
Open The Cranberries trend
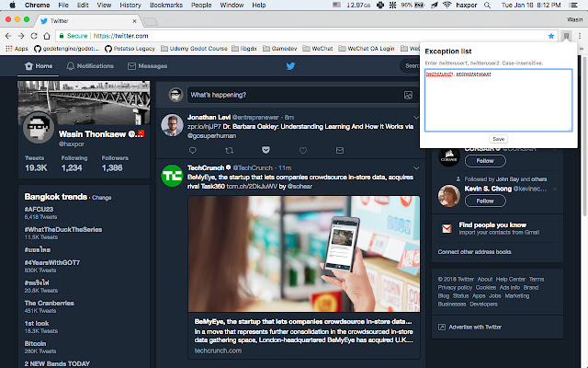pos(49,303)
